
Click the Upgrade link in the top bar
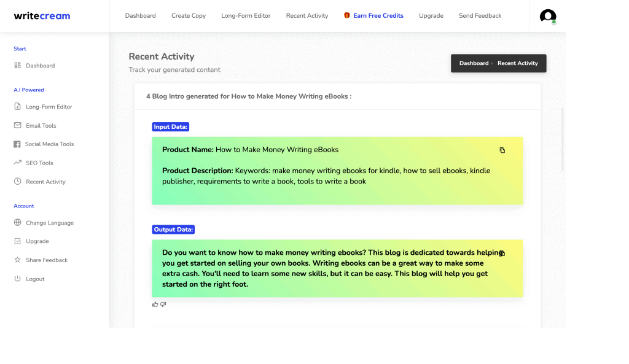coord(431,15)
